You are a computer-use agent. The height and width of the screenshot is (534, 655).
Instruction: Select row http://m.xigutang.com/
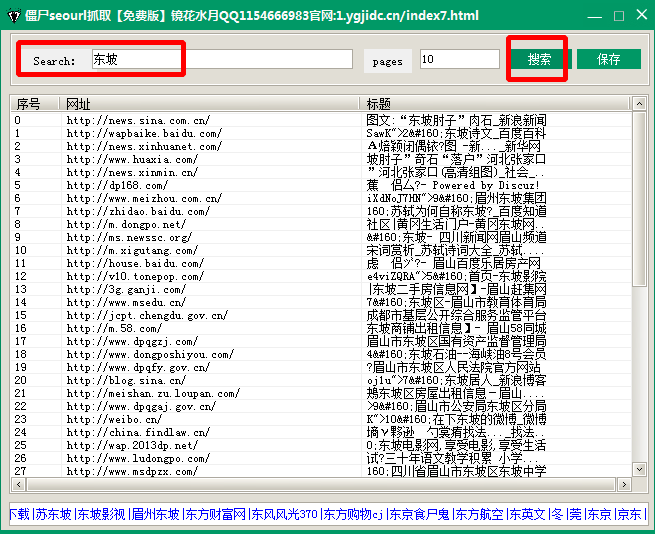[x=321, y=250]
